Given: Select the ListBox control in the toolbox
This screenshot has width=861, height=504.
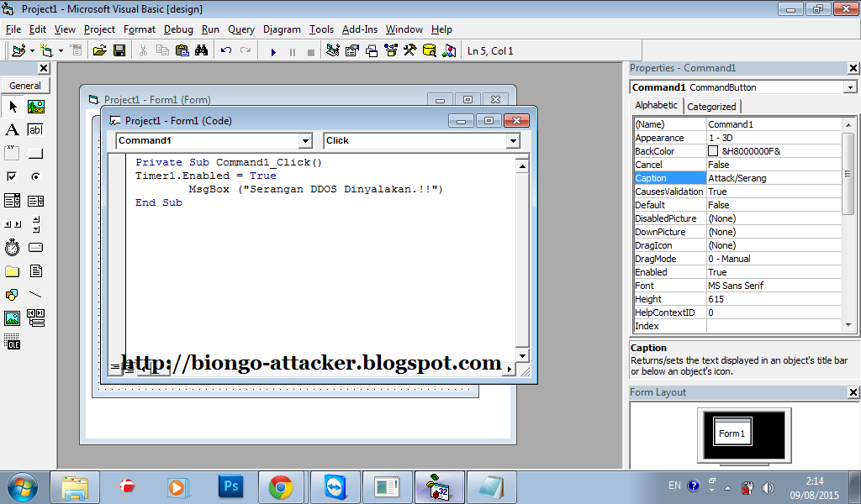Looking at the screenshot, I should (x=35, y=201).
